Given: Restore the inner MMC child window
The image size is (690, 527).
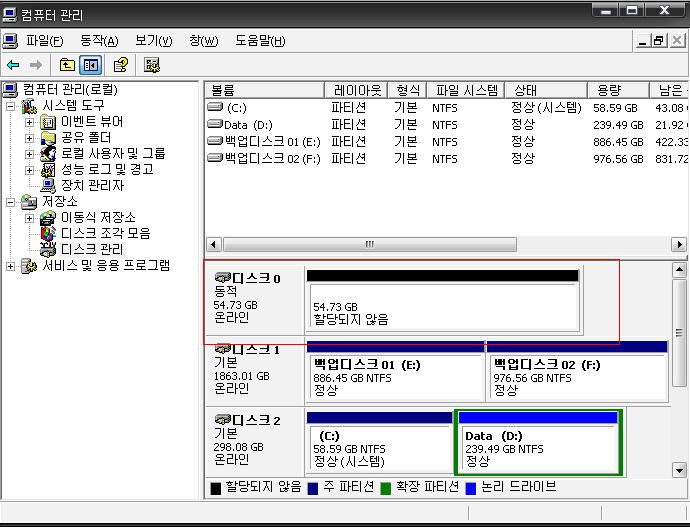Looking at the screenshot, I should (x=659, y=41).
